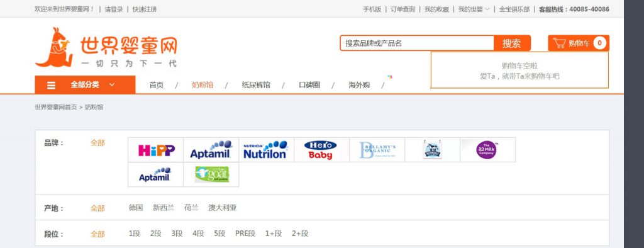
Task: Click the cart item count badge 0
Action: click(x=599, y=43)
